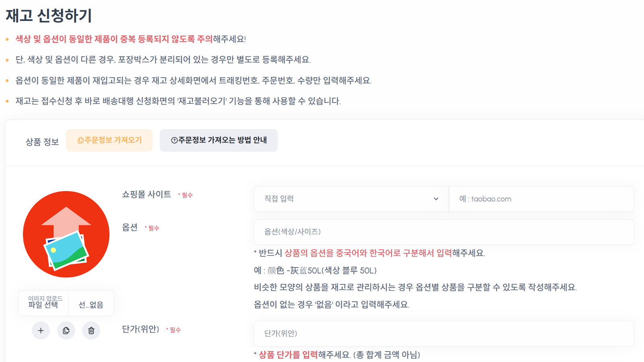Click the chevron on the site selector
Viewport: 644px width, 362px height.
click(436, 199)
